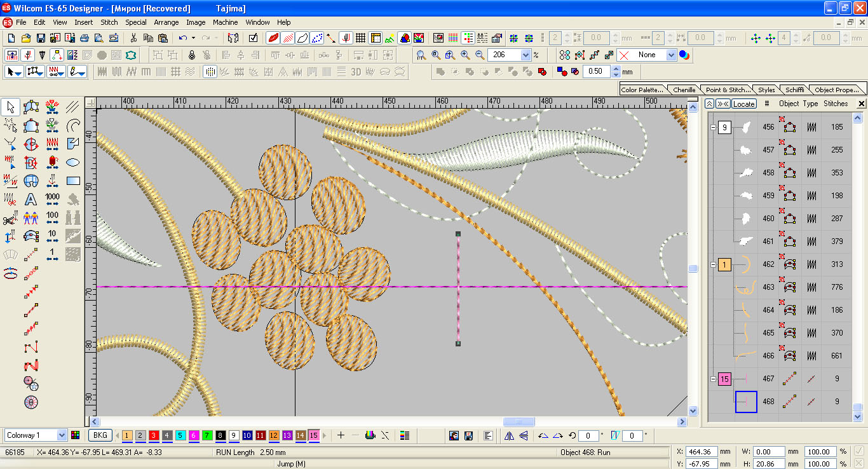This screenshot has width=868, height=469.
Task: Click the overlapping color circles icon beside None
Action: tap(684, 55)
